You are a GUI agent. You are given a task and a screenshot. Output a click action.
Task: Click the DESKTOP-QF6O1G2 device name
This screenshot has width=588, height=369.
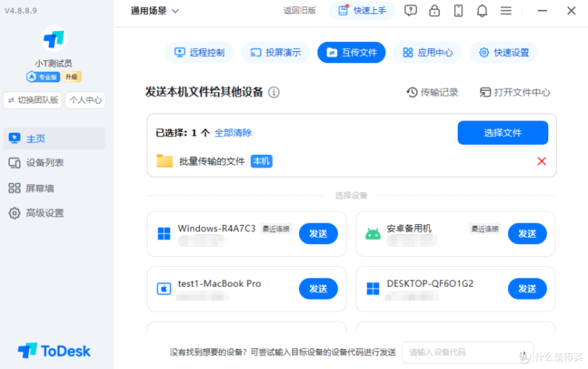click(430, 283)
